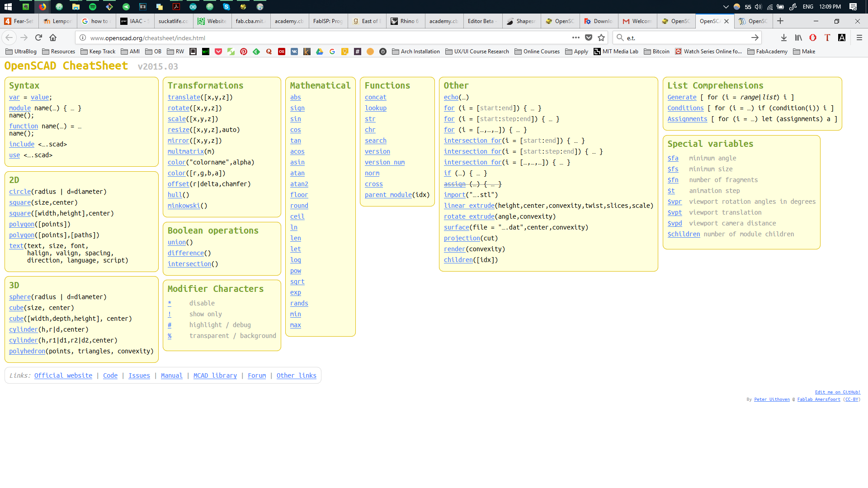
Task: Show hidden system tray icons chevron
Action: click(726, 7)
